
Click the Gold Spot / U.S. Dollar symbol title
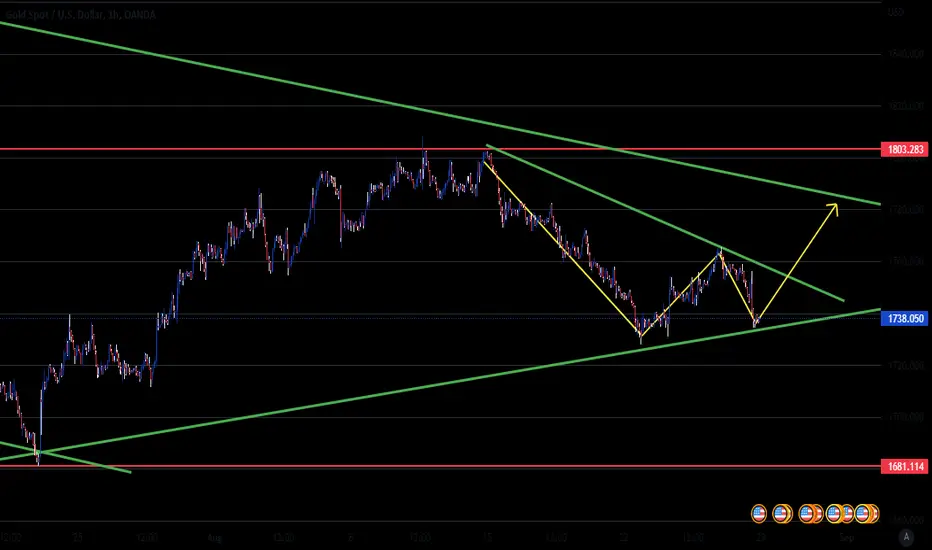(80, 15)
